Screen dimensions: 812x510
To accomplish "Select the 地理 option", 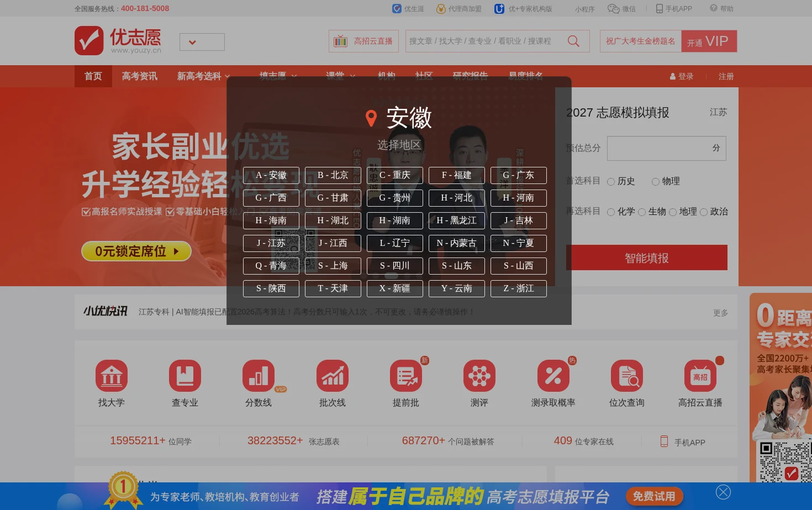I will pos(673,212).
